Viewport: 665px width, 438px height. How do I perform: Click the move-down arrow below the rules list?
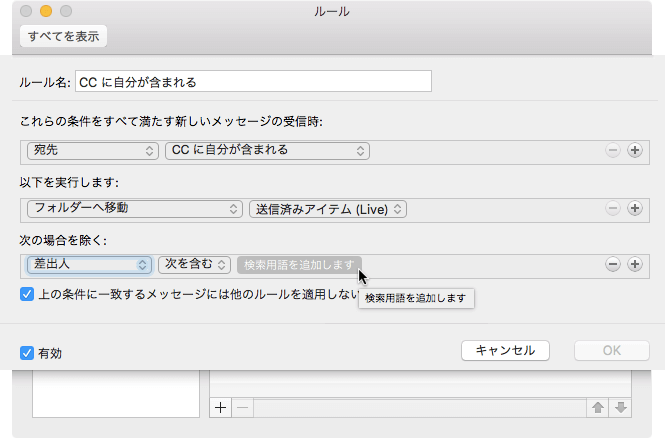pyautogui.click(x=620, y=407)
